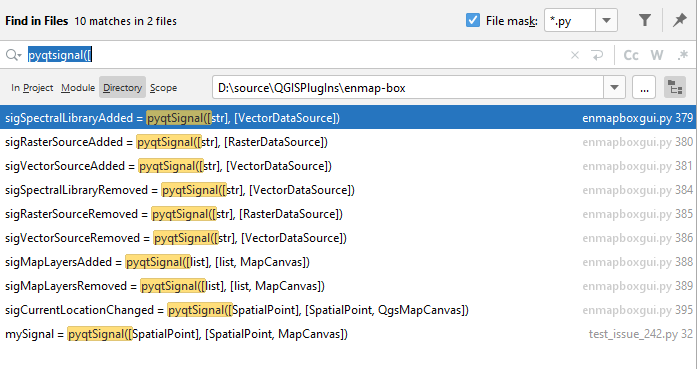Click the test_issue_242.py 32 file reference
Screen dimensions: 697x369
[641, 334]
